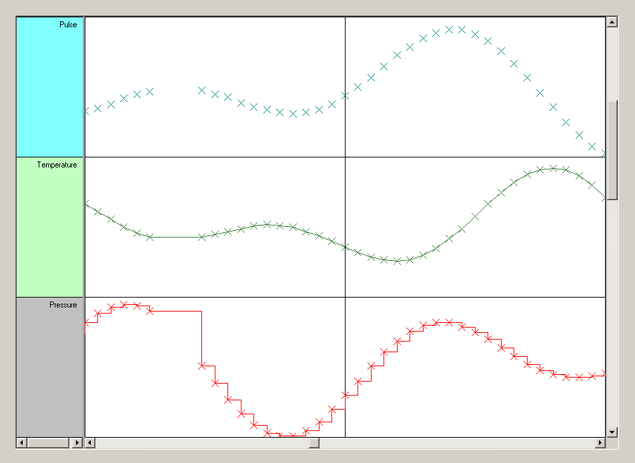Image resolution: width=635 pixels, height=463 pixels.
Task: Click the gap in the Pulse data
Action: coord(176,90)
